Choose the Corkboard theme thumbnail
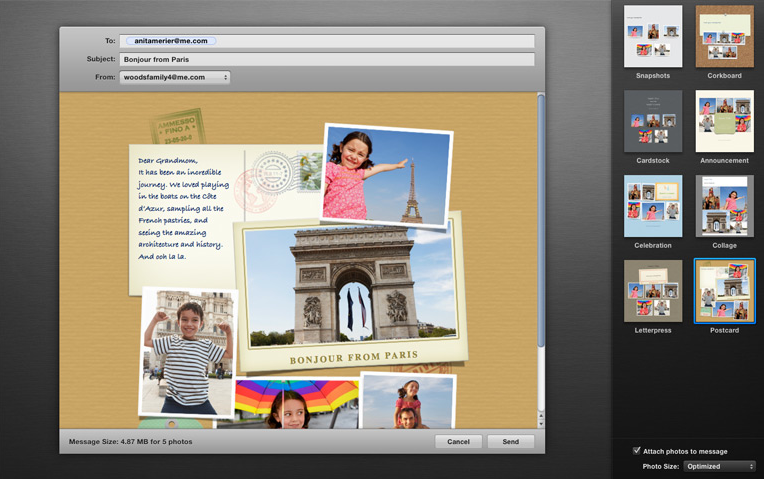The image size is (764, 479). tap(724, 37)
